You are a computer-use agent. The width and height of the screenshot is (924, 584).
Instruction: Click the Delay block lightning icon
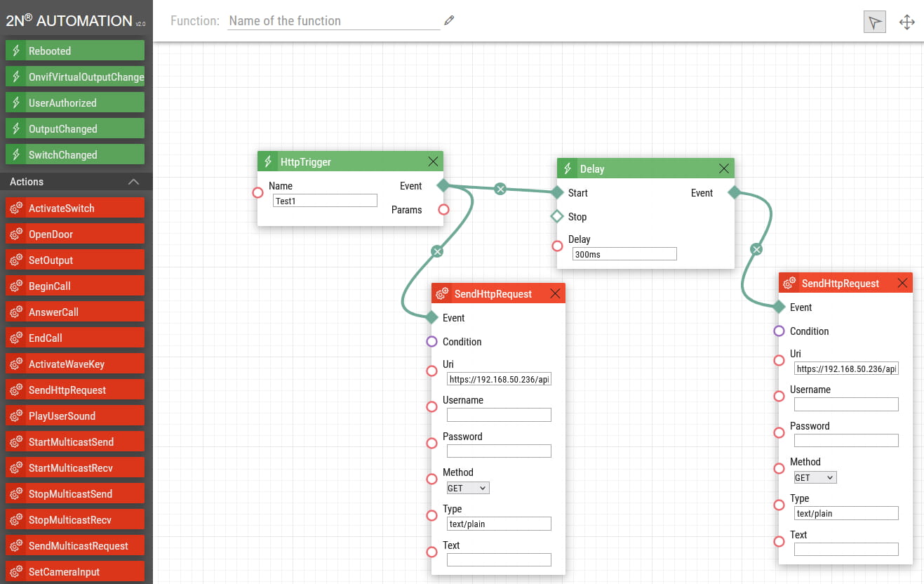point(568,168)
